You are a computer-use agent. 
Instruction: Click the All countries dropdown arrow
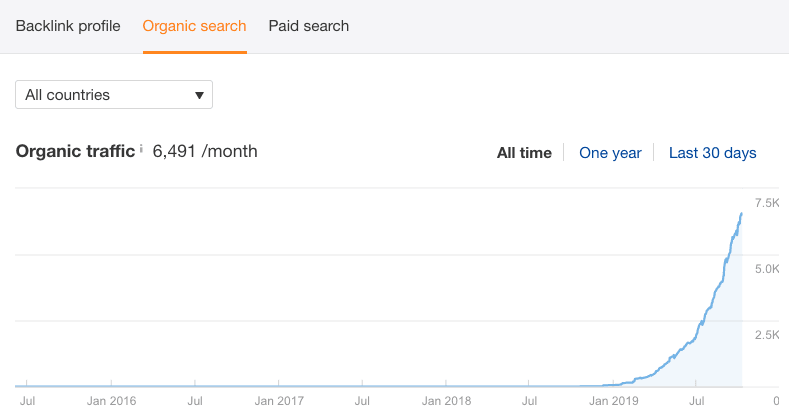(199, 95)
